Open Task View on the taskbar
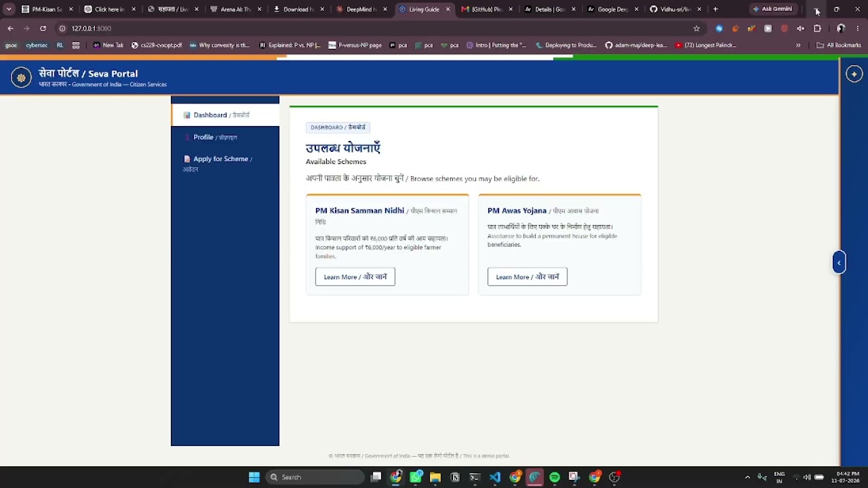This screenshot has height=488, width=868. tap(376, 477)
